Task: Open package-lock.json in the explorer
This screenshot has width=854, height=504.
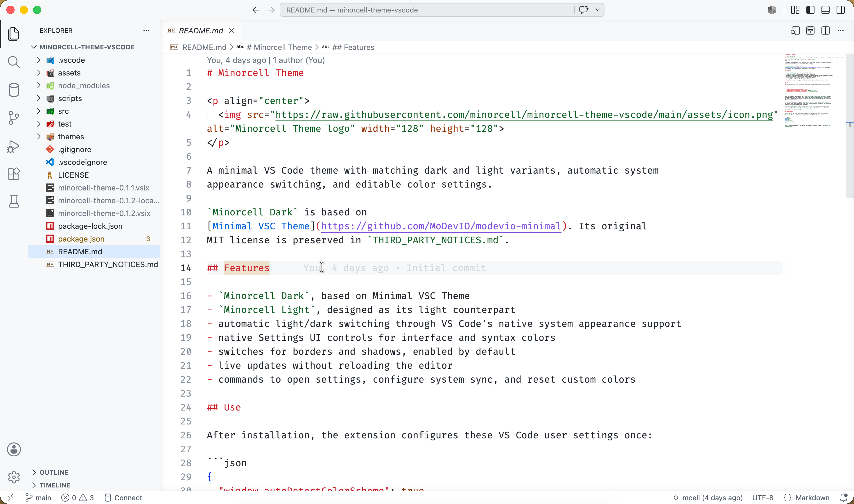Action: click(x=94, y=226)
